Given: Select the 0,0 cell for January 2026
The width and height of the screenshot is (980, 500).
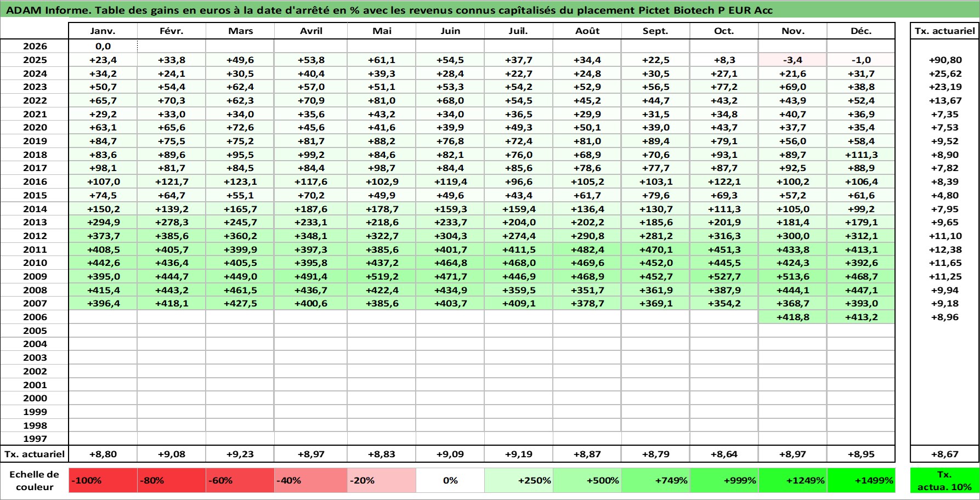Looking at the screenshot, I should tap(103, 46).
